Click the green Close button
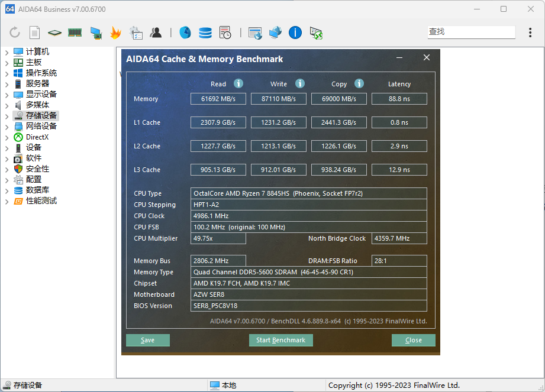The image size is (545, 392). 413,341
